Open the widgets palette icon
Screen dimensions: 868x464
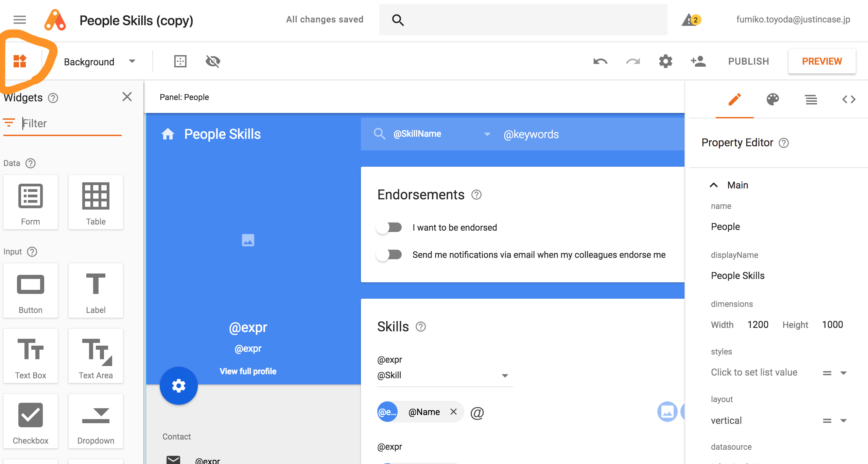[20, 61]
